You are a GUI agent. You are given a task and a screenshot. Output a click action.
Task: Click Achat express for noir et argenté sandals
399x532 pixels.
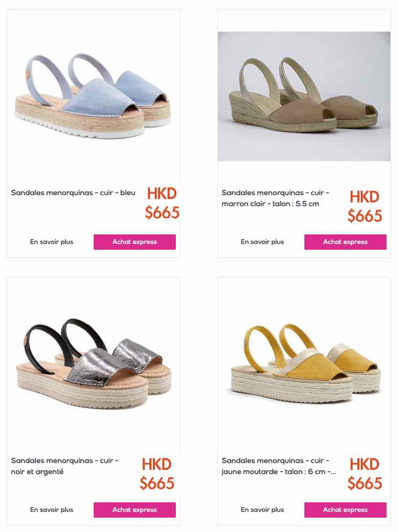pyautogui.click(x=135, y=510)
